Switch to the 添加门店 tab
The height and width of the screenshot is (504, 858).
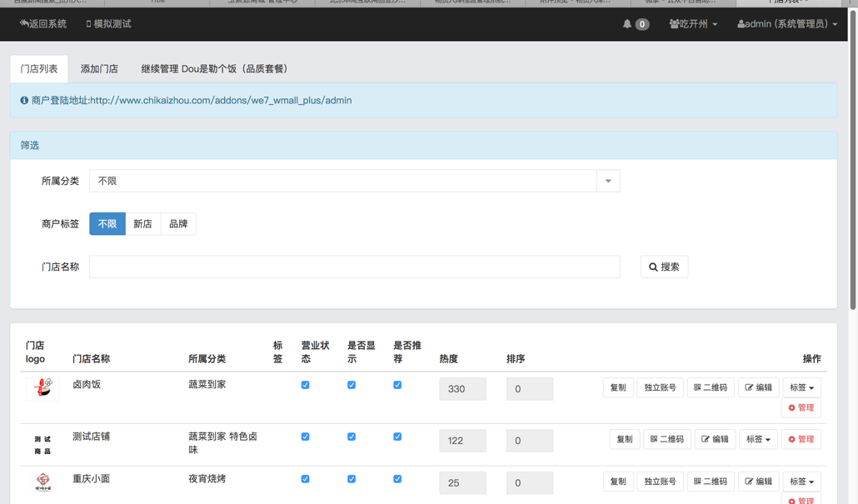(x=99, y=69)
